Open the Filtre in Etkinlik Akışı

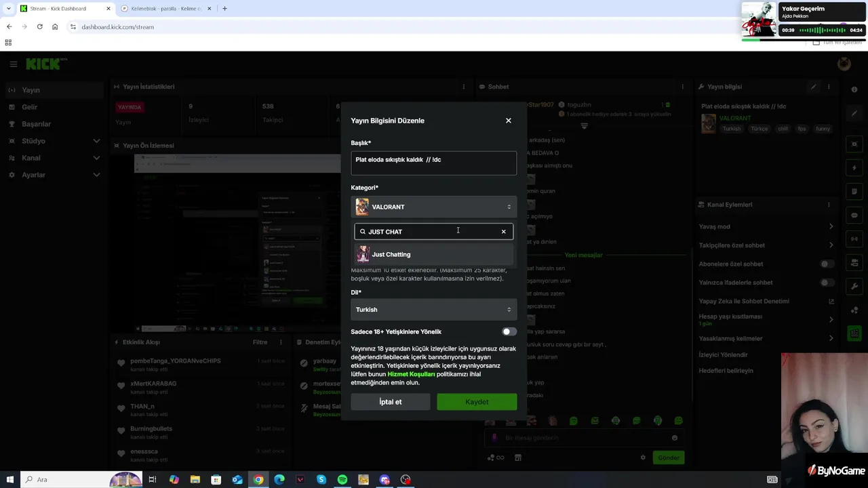(260, 342)
